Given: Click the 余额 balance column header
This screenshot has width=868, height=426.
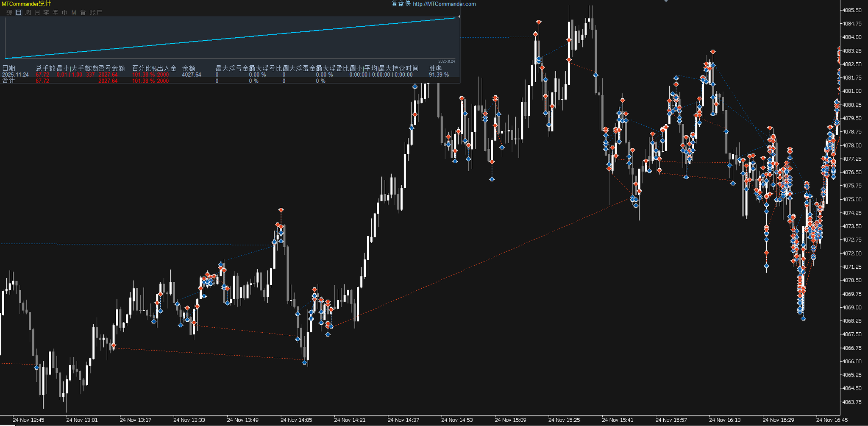Looking at the screenshot, I should pyautogui.click(x=189, y=68).
